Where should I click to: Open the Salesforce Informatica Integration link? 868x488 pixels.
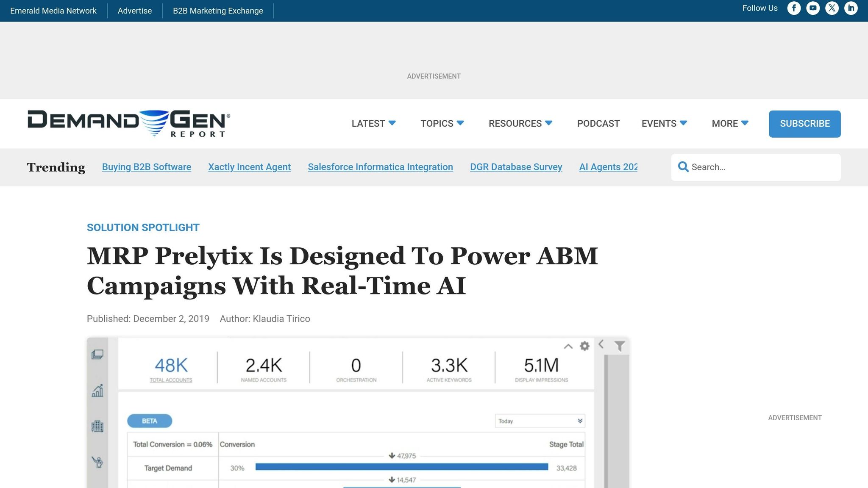point(380,167)
